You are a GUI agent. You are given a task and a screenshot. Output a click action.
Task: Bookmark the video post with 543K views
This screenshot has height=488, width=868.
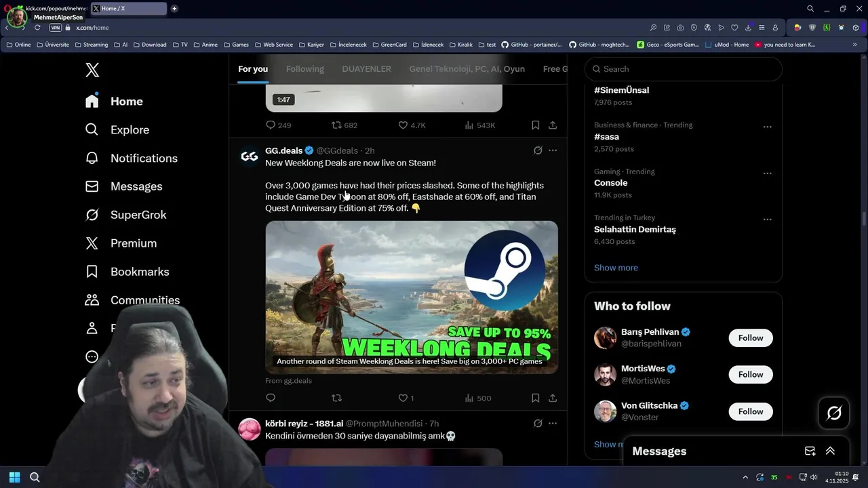pyautogui.click(x=535, y=125)
